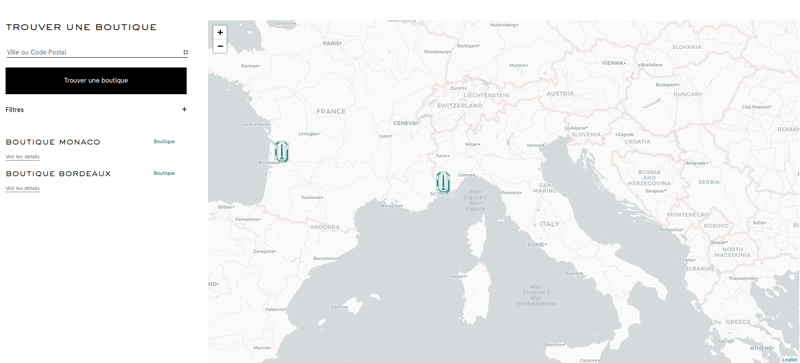Click the Florence city label on map

510,193
